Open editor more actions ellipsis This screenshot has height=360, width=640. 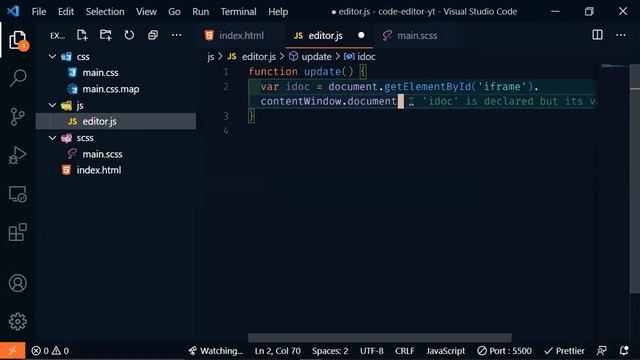click(621, 35)
